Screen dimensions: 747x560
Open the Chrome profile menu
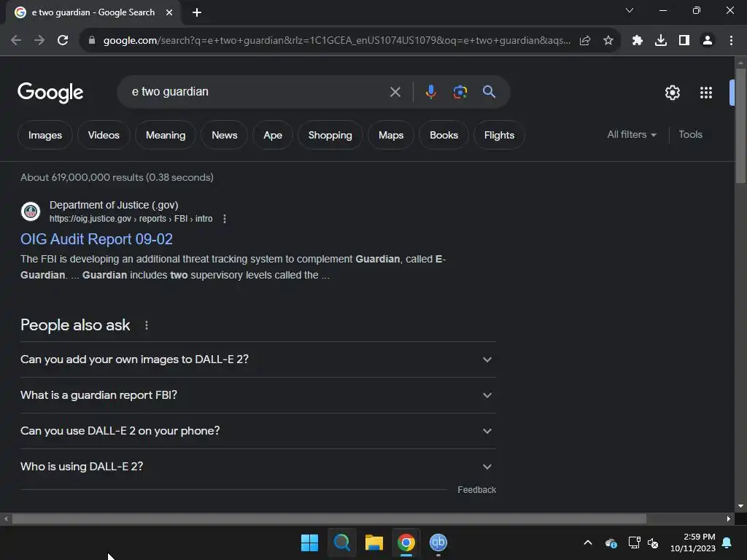[708, 41]
